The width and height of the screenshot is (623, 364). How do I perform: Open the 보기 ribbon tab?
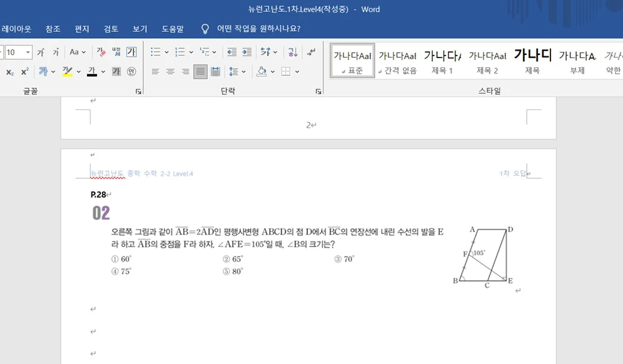[139, 28]
